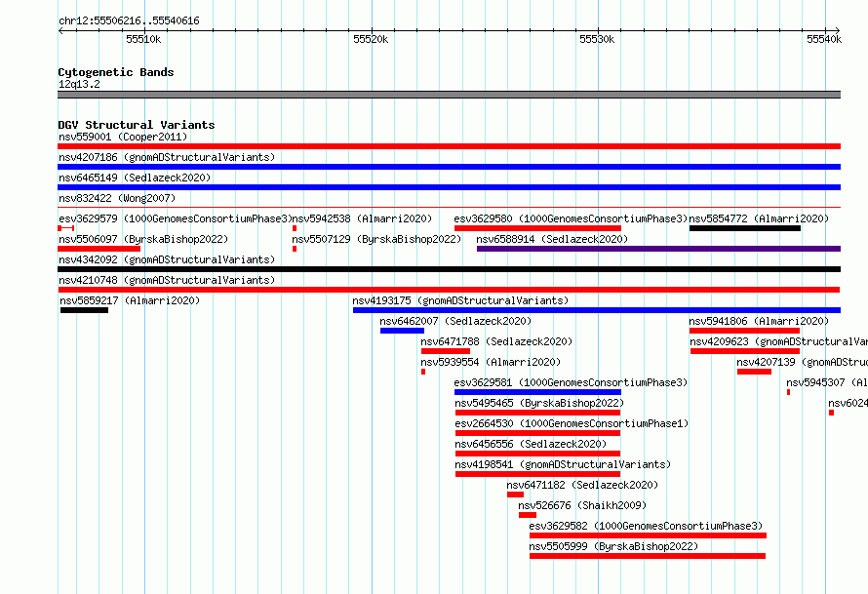Click the blue esv3629581 variant bar
The height and width of the screenshot is (594, 868).
coord(537,392)
